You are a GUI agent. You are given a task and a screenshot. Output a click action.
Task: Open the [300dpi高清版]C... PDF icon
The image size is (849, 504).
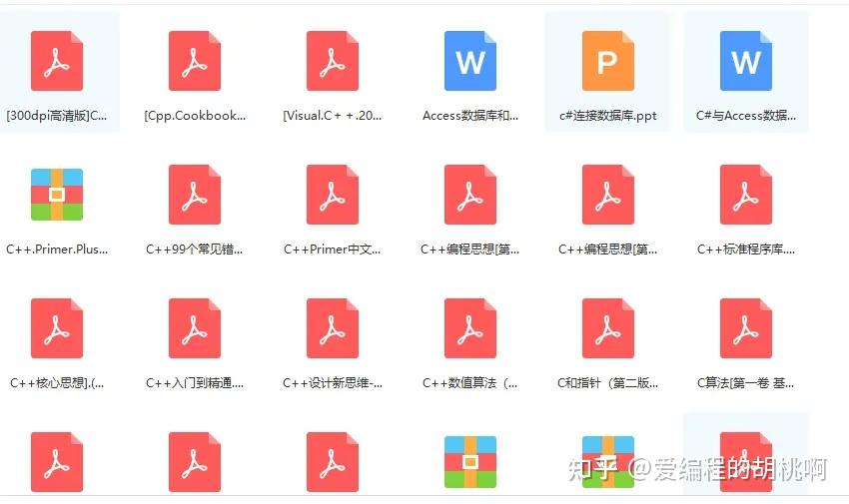57,61
